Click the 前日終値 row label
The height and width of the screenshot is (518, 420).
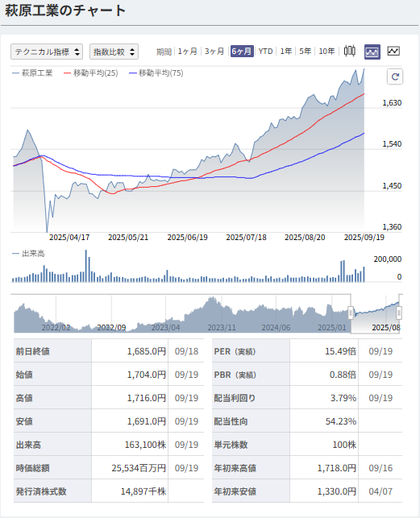[33, 351]
